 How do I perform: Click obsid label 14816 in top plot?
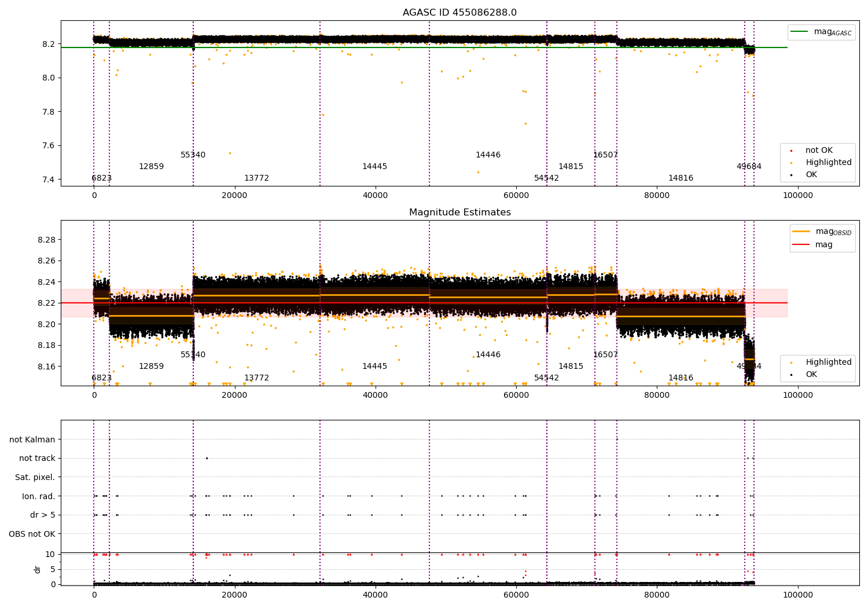point(681,178)
